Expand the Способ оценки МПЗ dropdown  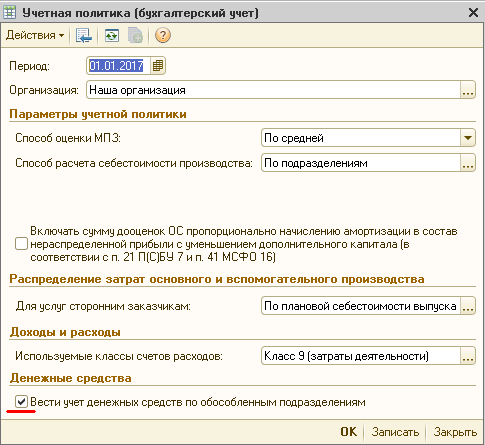point(468,138)
